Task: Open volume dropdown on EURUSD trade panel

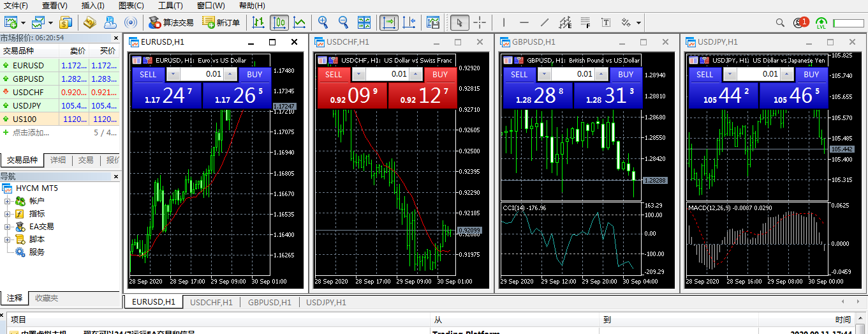Action: 173,75
